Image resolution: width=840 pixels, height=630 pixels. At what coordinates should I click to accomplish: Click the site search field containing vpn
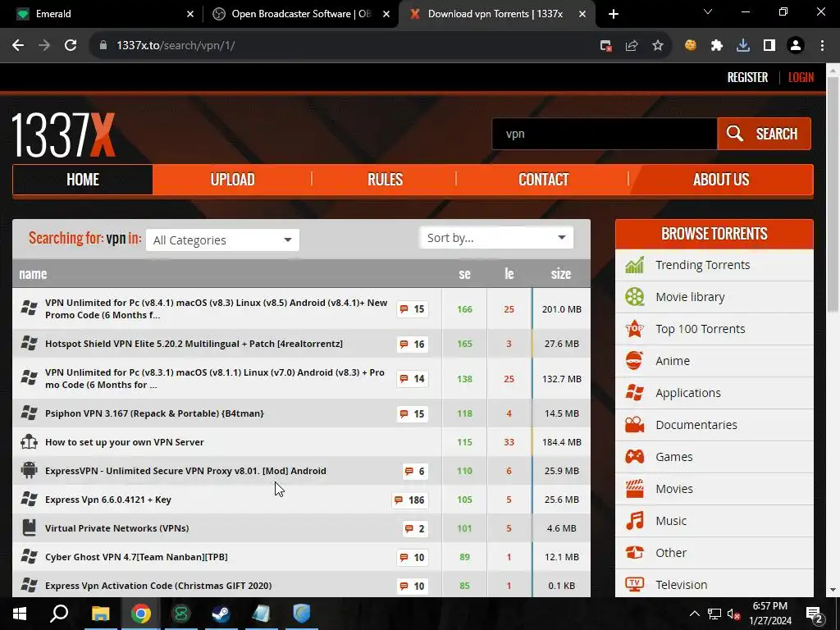coord(605,134)
